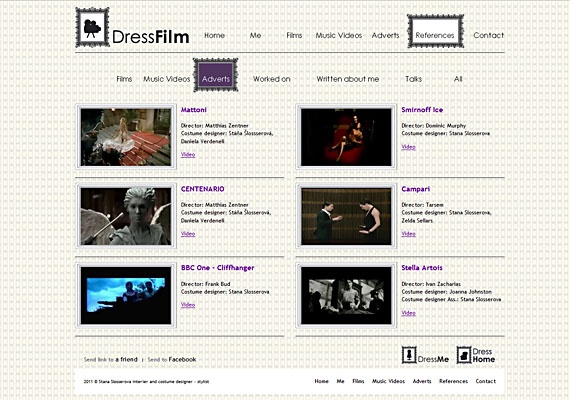Viewport: 570px width, 400px height.
Task: Open the Stella Artois thumbnail
Action: (346, 295)
